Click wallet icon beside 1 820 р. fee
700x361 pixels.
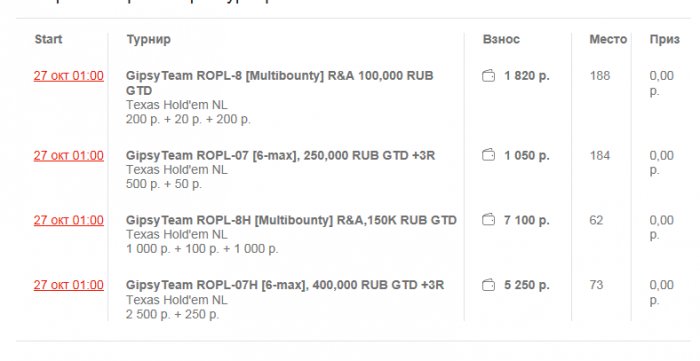click(x=488, y=76)
